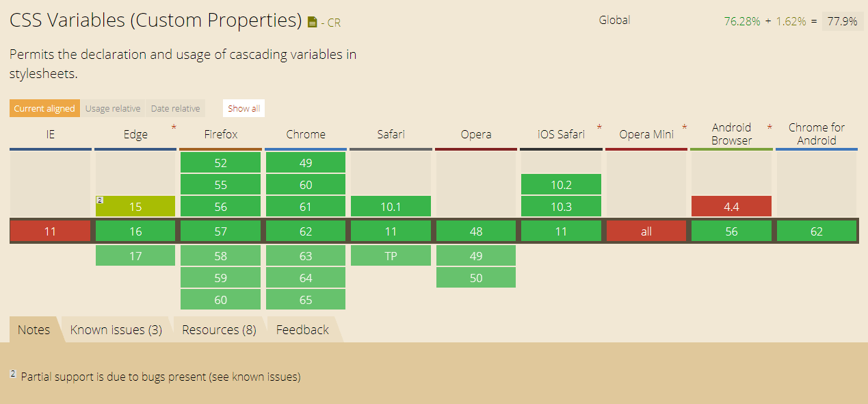Click the 76.28% full support percentage

tap(742, 21)
